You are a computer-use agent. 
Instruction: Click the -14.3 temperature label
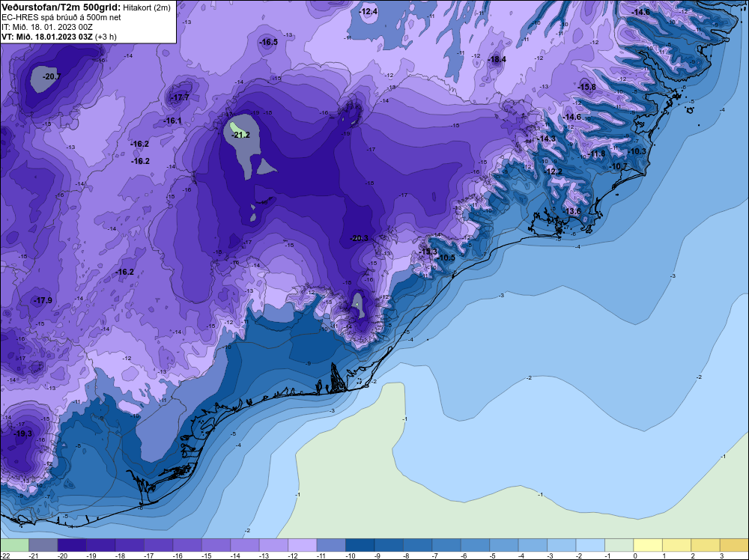(x=547, y=139)
